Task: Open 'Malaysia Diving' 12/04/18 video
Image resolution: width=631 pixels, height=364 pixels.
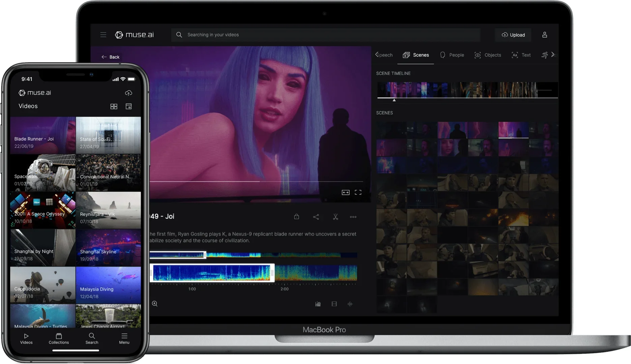Action: click(x=108, y=285)
